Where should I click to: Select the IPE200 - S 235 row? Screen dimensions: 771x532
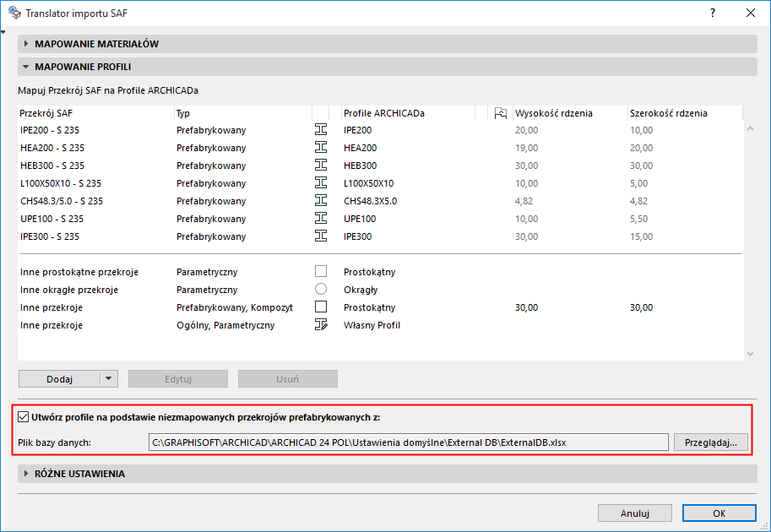point(380,130)
